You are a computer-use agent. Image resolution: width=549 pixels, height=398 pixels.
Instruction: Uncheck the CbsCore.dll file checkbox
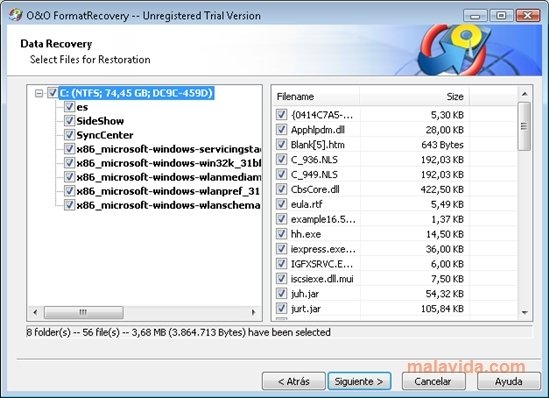tap(282, 189)
